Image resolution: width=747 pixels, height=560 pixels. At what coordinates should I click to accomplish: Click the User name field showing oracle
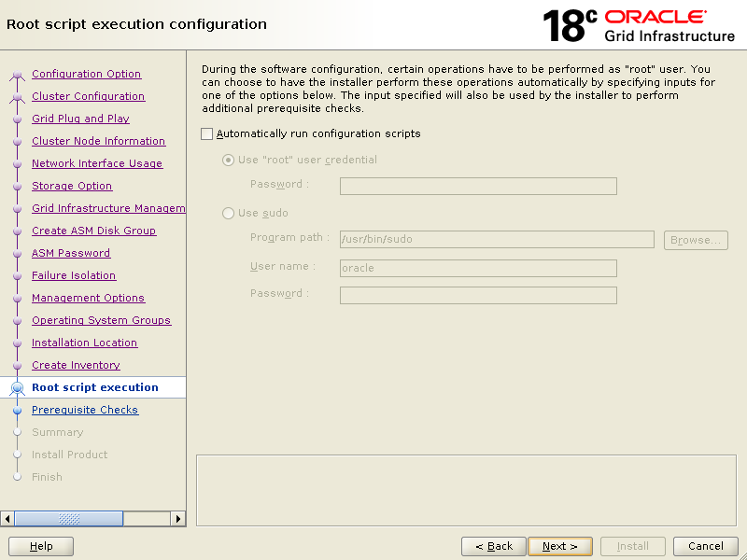pyautogui.click(x=478, y=268)
